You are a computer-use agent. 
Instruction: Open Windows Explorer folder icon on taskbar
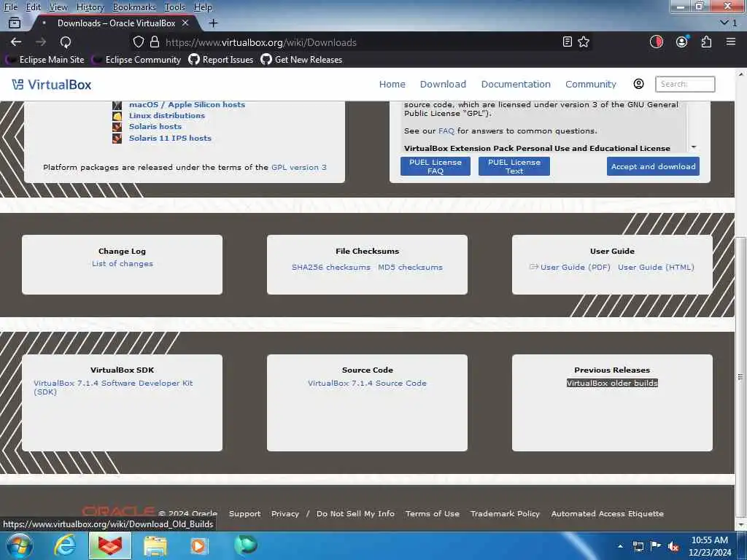tap(155, 546)
